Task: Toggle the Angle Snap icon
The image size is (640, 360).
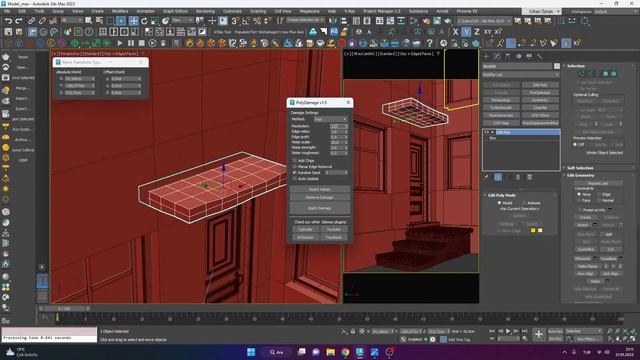Action: [x=246, y=20]
